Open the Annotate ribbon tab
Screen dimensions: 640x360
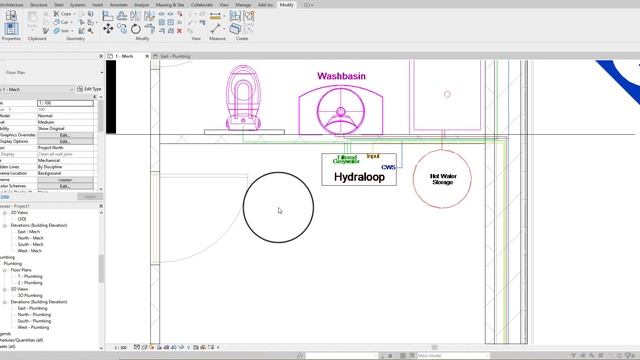(x=118, y=5)
